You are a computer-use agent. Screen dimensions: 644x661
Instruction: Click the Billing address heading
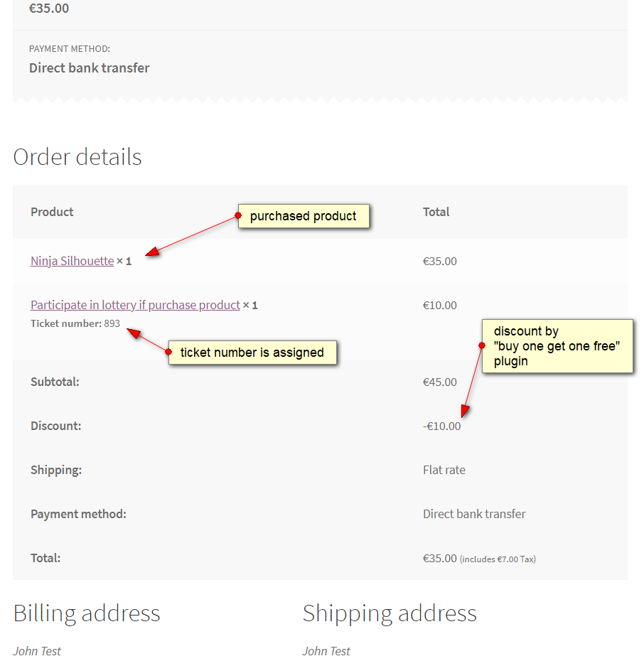click(x=87, y=613)
